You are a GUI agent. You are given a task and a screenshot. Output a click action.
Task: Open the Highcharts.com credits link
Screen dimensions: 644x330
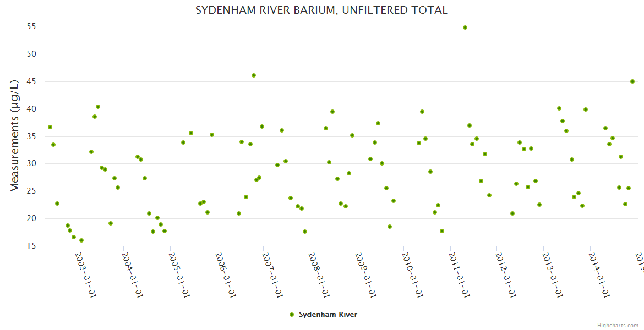click(618, 325)
